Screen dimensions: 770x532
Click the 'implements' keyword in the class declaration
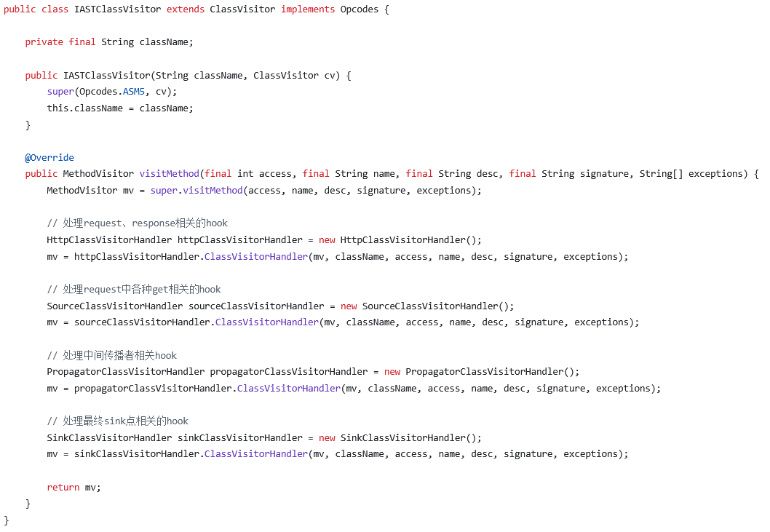point(308,9)
